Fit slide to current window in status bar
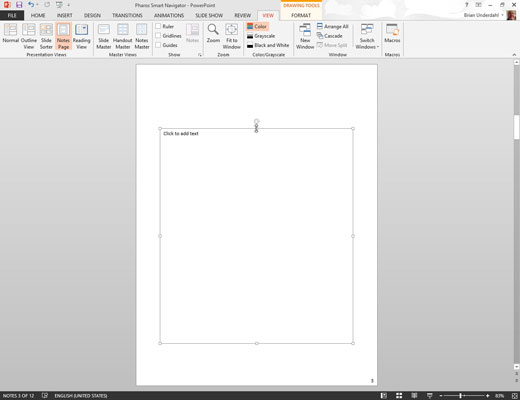This screenshot has height=400, width=520. (515, 396)
